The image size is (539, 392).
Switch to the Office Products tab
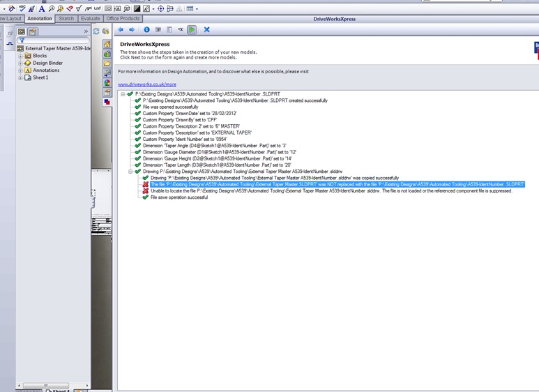click(123, 19)
